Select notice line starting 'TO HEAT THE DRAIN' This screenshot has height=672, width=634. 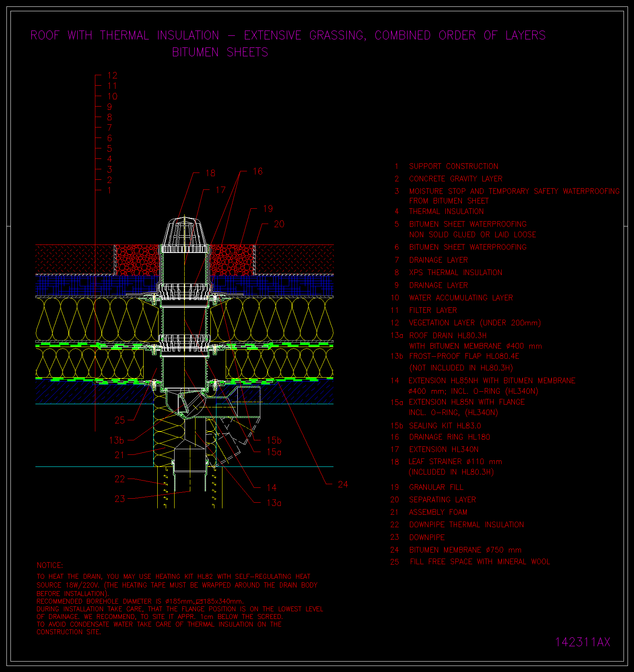[173, 576]
